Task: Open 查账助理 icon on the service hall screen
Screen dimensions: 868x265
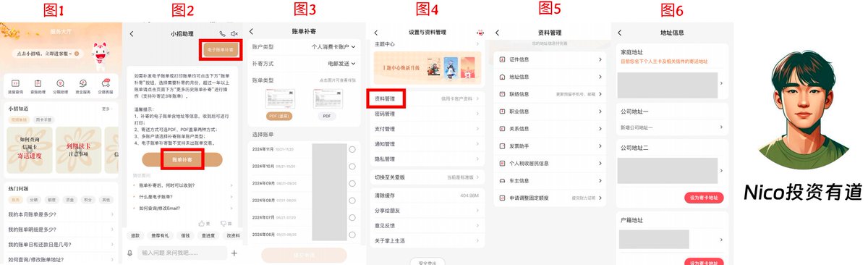Action: tap(38, 84)
